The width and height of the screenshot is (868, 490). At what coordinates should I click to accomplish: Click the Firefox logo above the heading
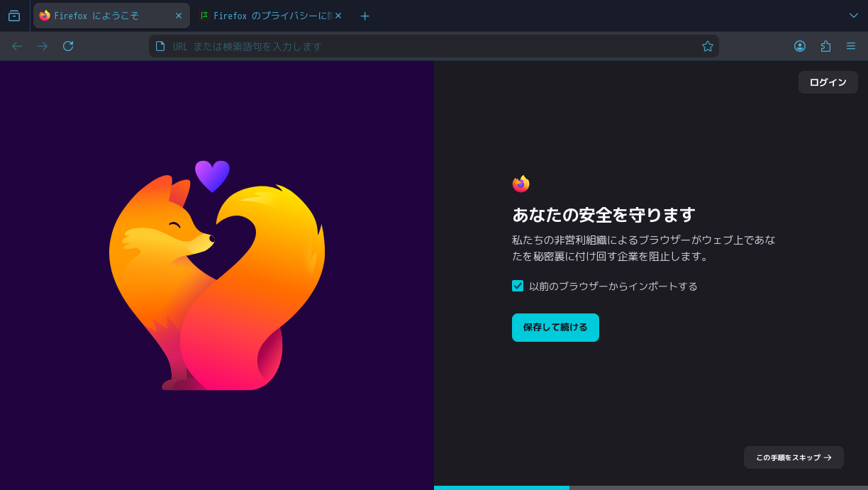521,184
